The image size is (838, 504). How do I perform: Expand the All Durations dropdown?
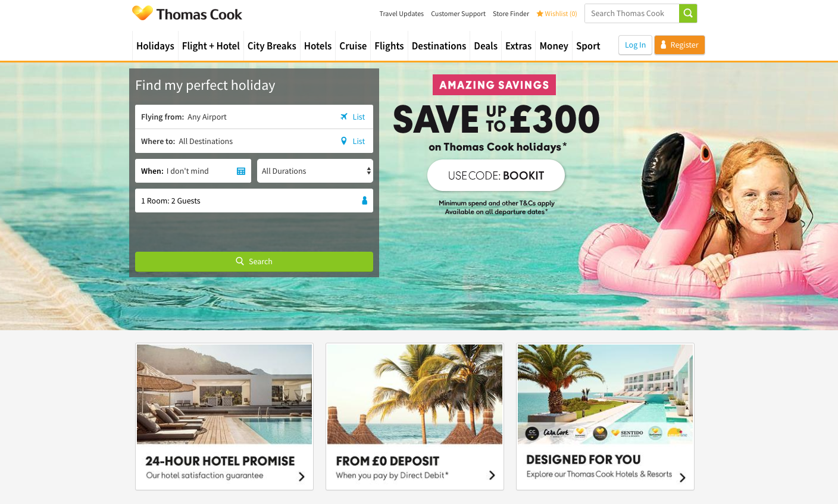tap(315, 171)
